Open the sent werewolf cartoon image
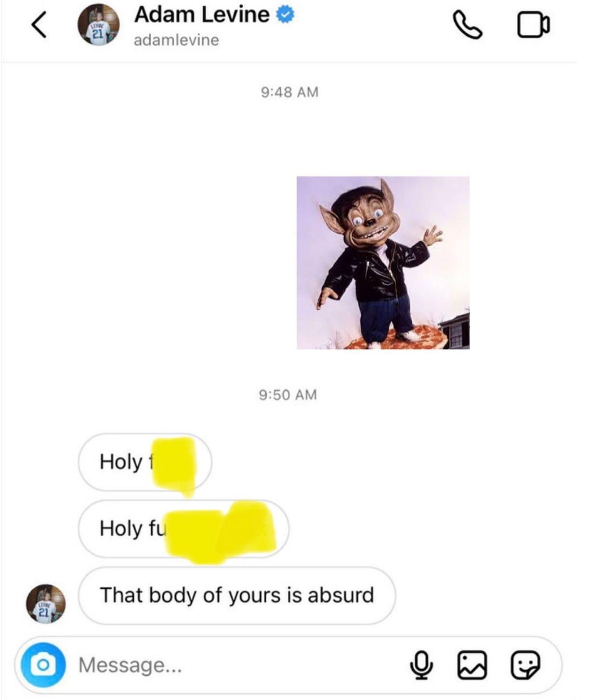 pyautogui.click(x=383, y=263)
